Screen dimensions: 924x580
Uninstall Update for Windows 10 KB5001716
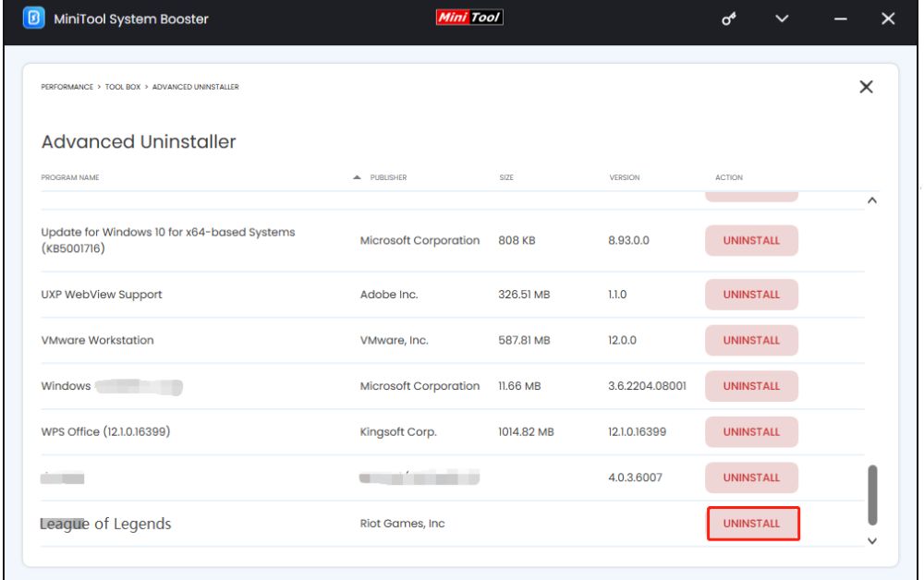pos(751,240)
